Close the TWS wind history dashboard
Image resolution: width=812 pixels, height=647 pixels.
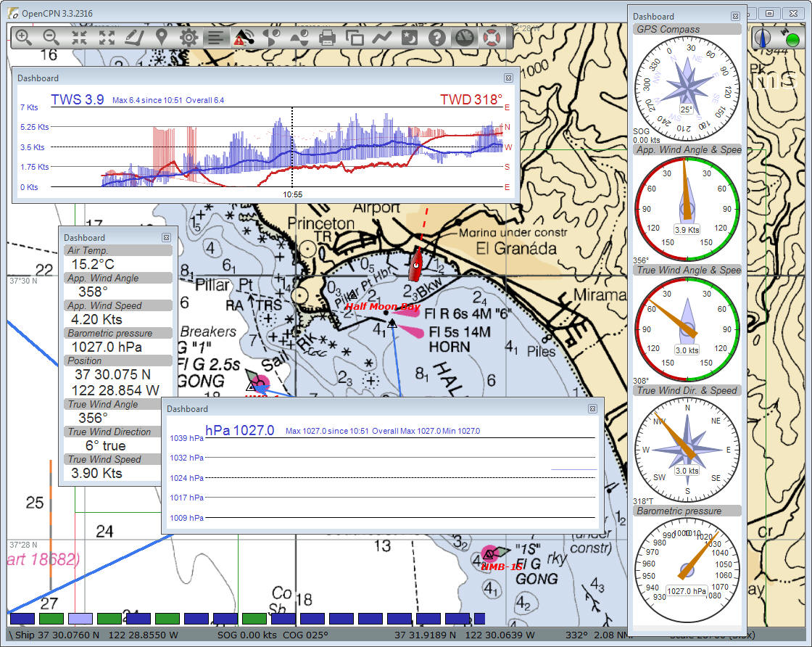[508, 78]
